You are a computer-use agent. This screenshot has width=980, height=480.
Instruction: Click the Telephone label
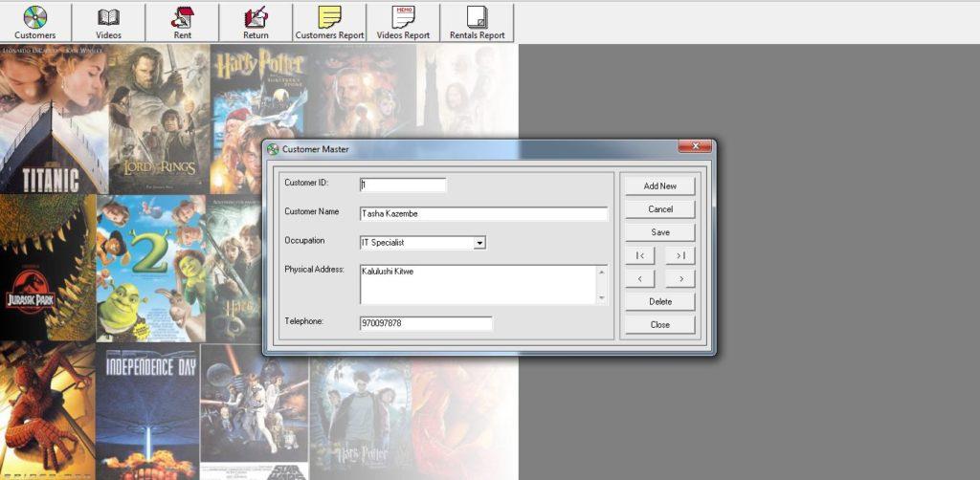303,321
